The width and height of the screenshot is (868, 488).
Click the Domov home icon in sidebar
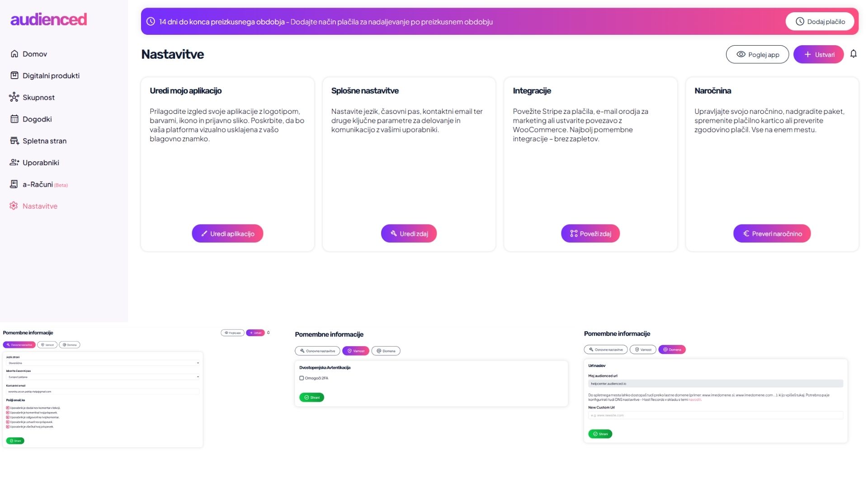coord(14,54)
